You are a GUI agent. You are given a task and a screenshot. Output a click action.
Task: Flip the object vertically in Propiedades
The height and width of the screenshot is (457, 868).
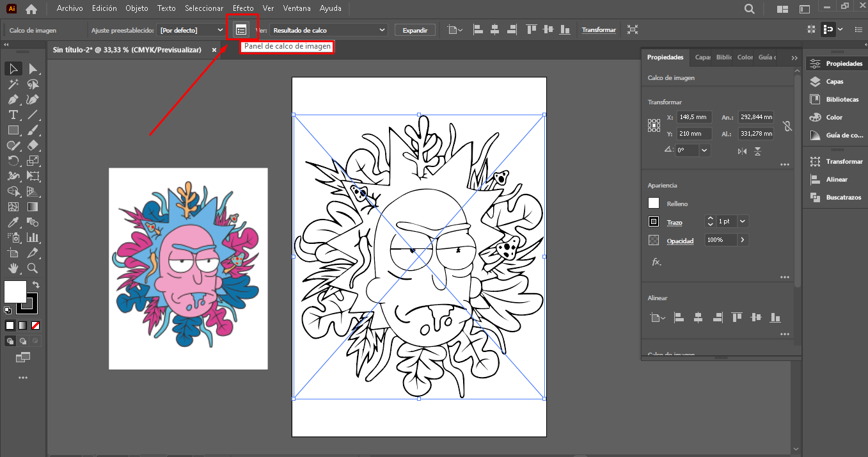pyautogui.click(x=758, y=151)
